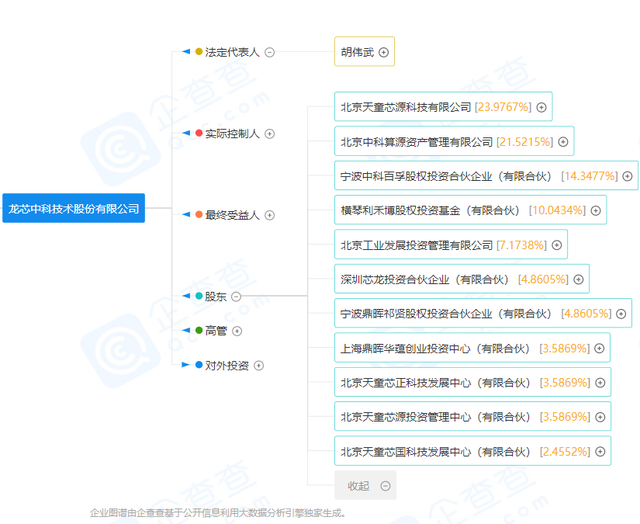The height and width of the screenshot is (524, 640).
Task: Click 北京天童芯源投资管理中心 shareholder node
Action: coord(437,417)
